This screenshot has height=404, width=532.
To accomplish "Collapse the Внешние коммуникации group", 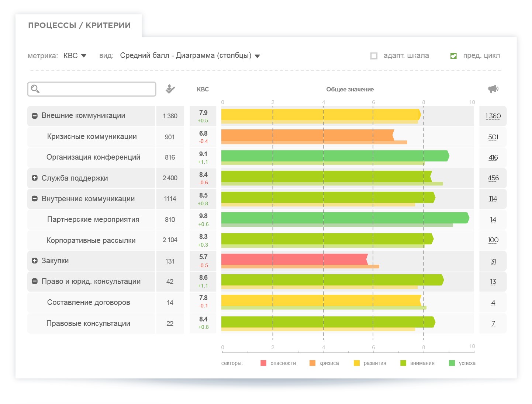I will [35, 116].
